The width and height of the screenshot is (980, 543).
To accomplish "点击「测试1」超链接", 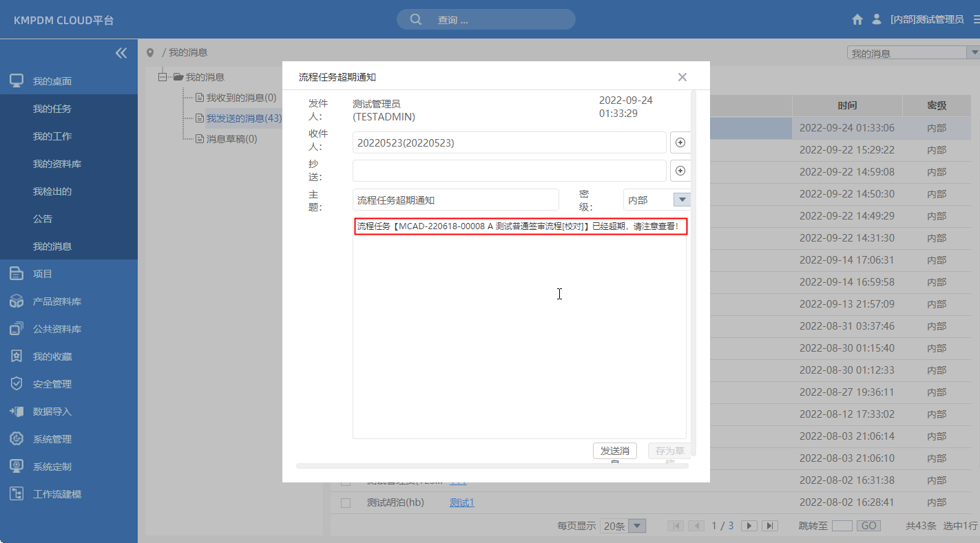I will (x=461, y=502).
